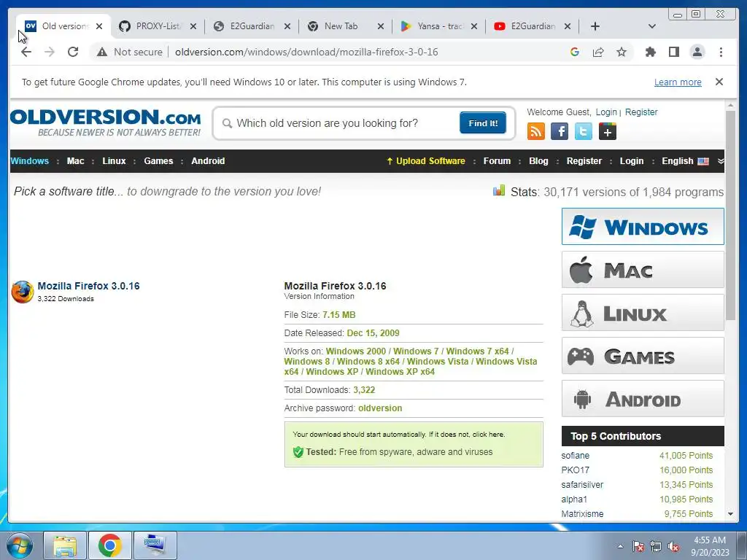747x560 pixels.
Task: Close the YouTube E2Guardian tab
Action: [568, 26]
